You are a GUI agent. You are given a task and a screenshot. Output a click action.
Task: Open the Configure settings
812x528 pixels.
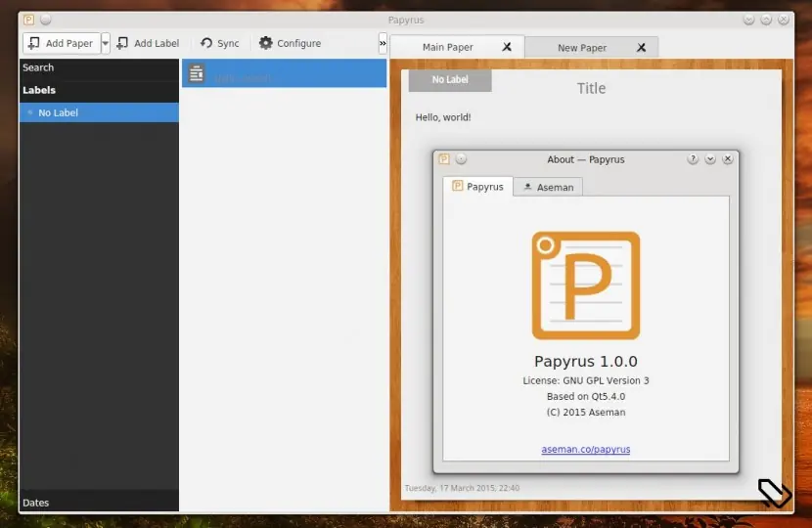click(290, 43)
